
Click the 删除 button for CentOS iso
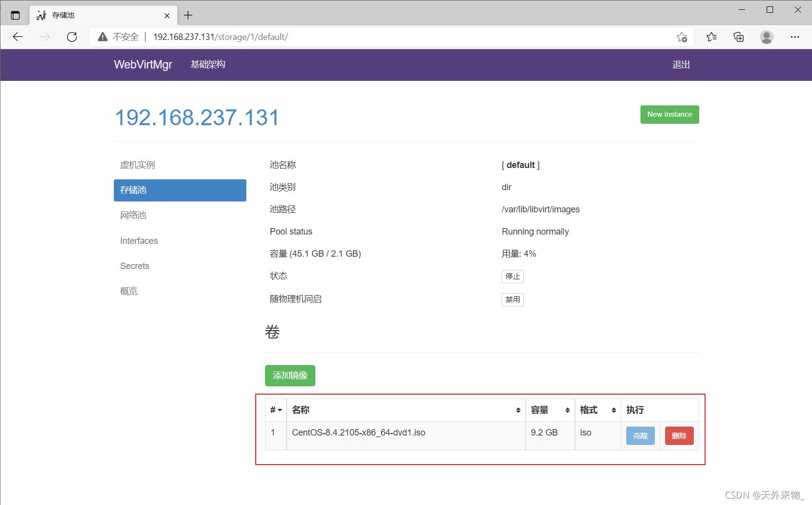coord(679,436)
